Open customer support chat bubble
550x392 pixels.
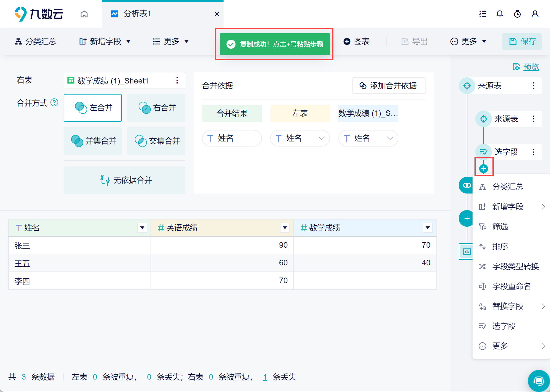pos(538,381)
